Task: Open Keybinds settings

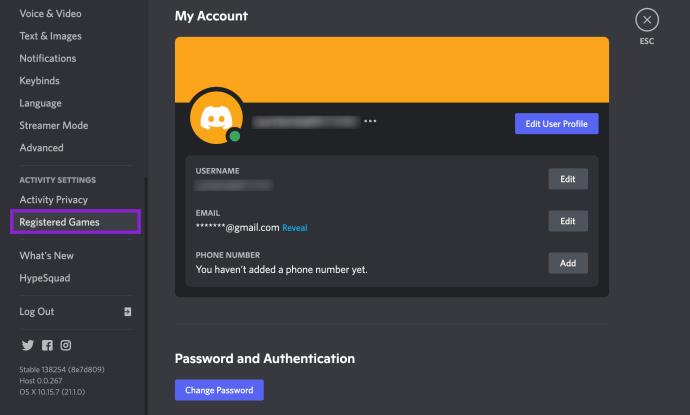Action: [40, 81]
